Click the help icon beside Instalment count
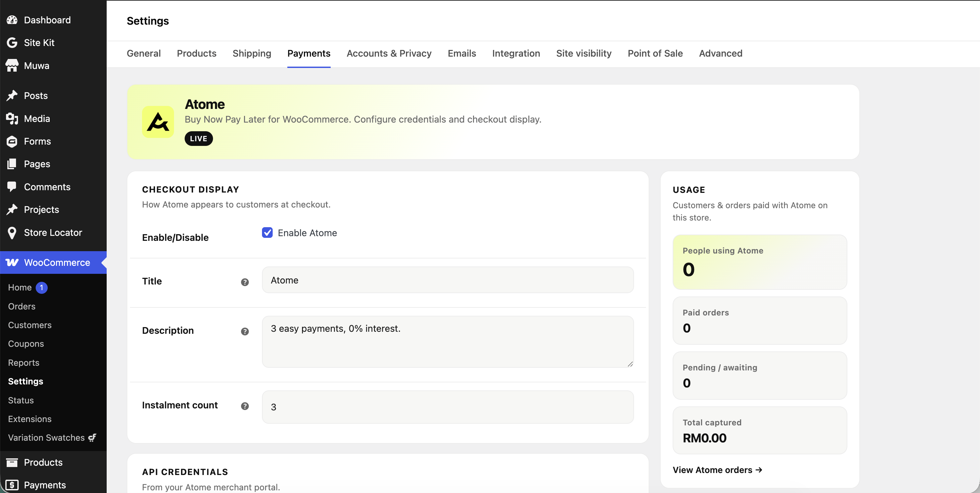The image size is (980, 493). coord(245,406)
